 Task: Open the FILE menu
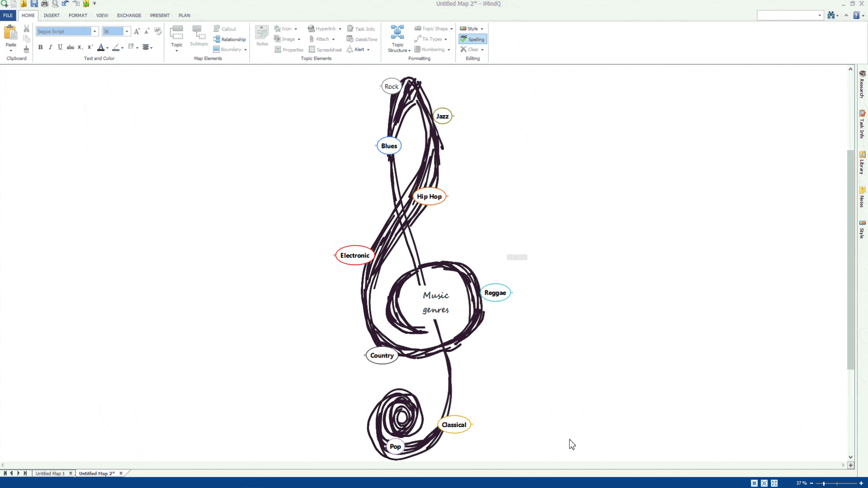(8, 15)
